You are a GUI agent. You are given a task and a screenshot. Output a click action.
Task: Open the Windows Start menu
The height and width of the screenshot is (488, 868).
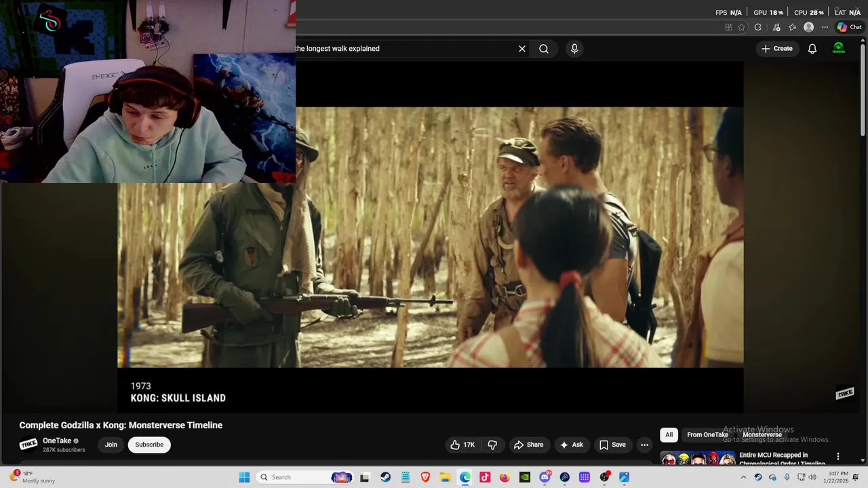click(244, 477)
